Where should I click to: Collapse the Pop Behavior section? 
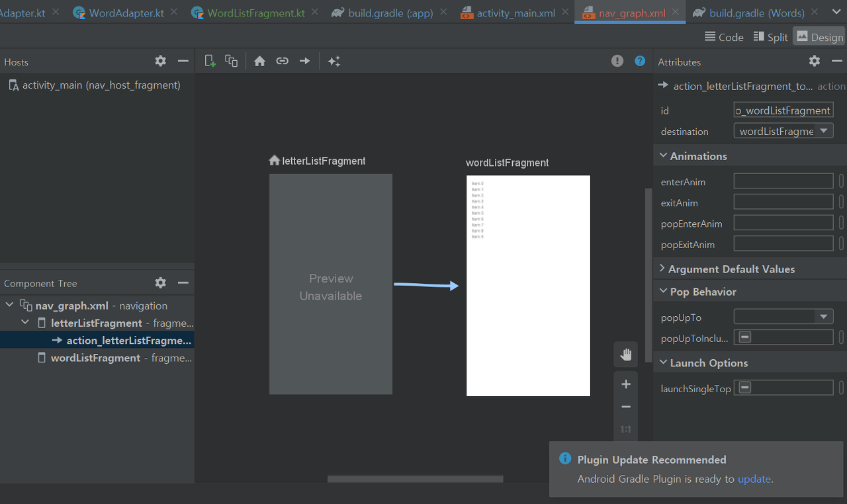[x=662, y=292]
